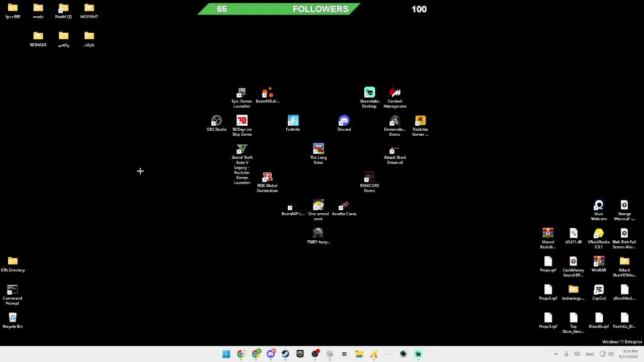Select the brdracingx... folder icon
The image size is (644, 362).
click(574, 293)
